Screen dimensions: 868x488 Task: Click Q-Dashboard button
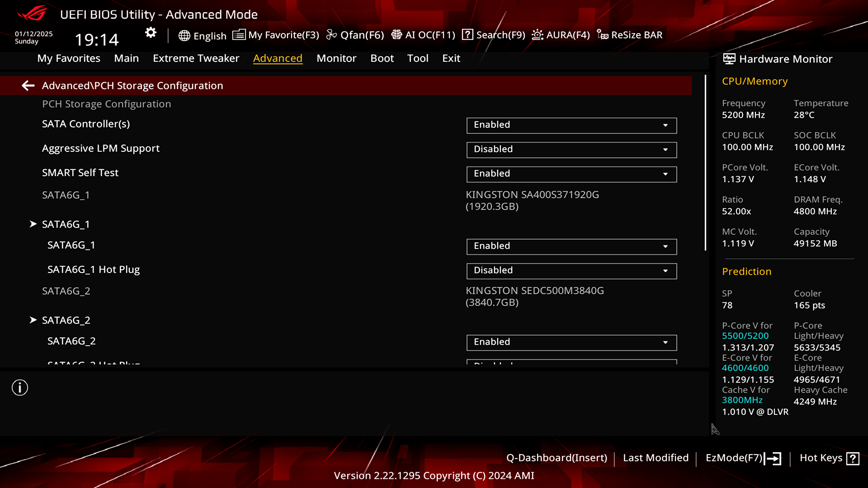556,458
